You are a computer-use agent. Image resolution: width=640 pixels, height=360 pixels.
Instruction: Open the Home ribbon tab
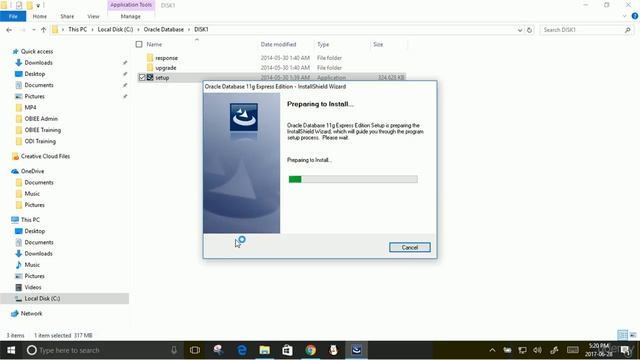40,16
